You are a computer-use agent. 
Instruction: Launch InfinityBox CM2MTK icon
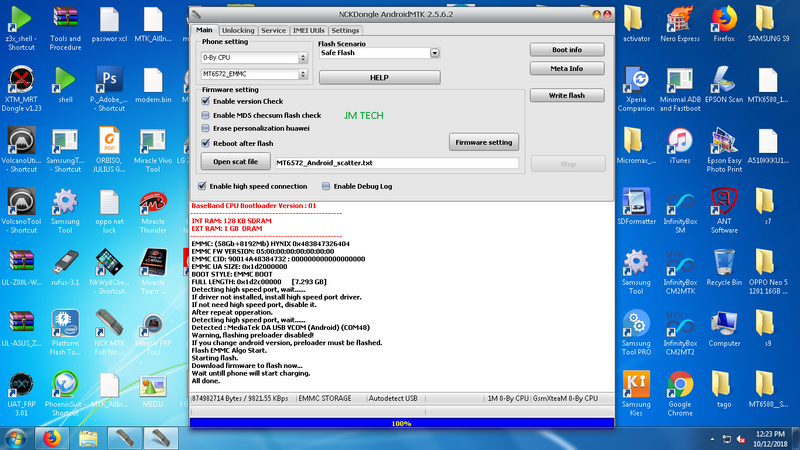point(680,272)
